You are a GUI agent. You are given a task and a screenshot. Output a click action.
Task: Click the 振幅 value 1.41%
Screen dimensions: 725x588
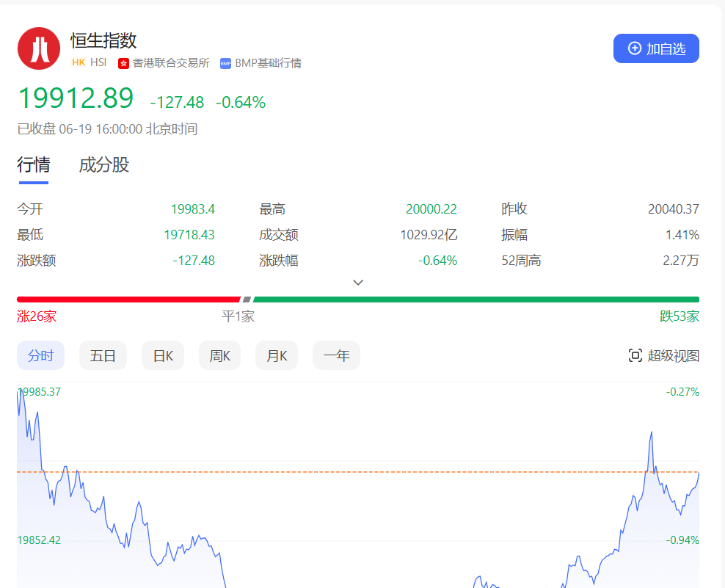click(682, 235)
